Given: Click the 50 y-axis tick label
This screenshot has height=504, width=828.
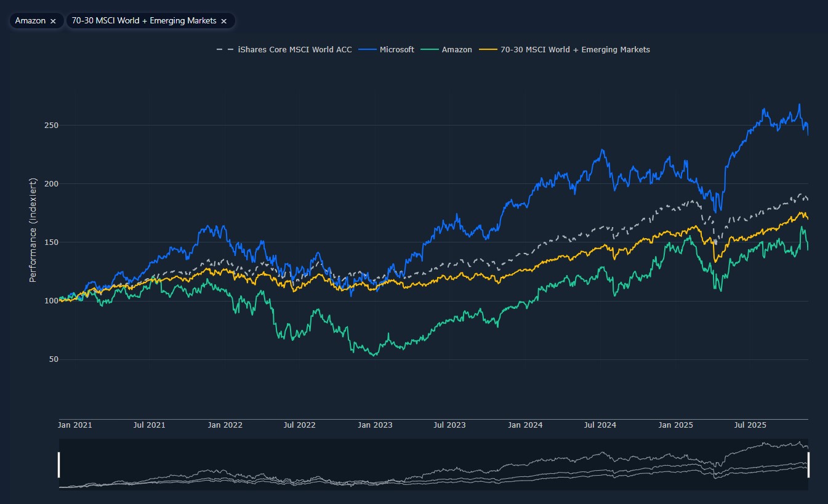Looking at the screenshot, I should (x=53, y=359).
